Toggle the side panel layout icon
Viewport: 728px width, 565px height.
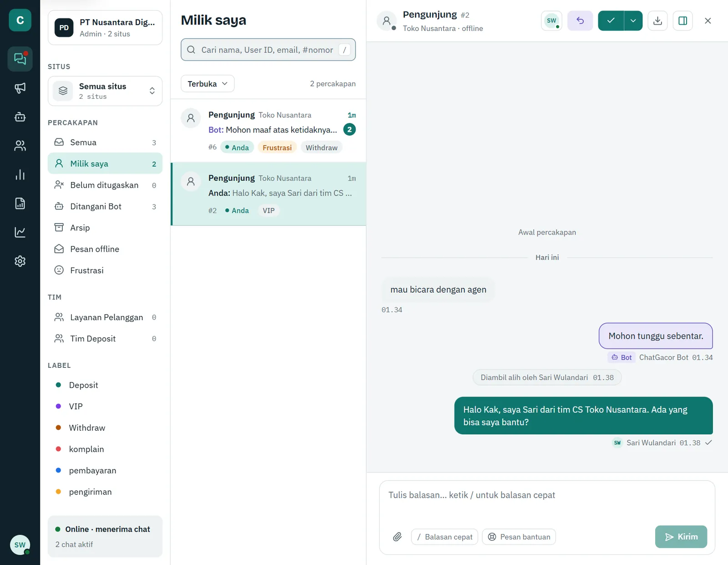point(682,20)
